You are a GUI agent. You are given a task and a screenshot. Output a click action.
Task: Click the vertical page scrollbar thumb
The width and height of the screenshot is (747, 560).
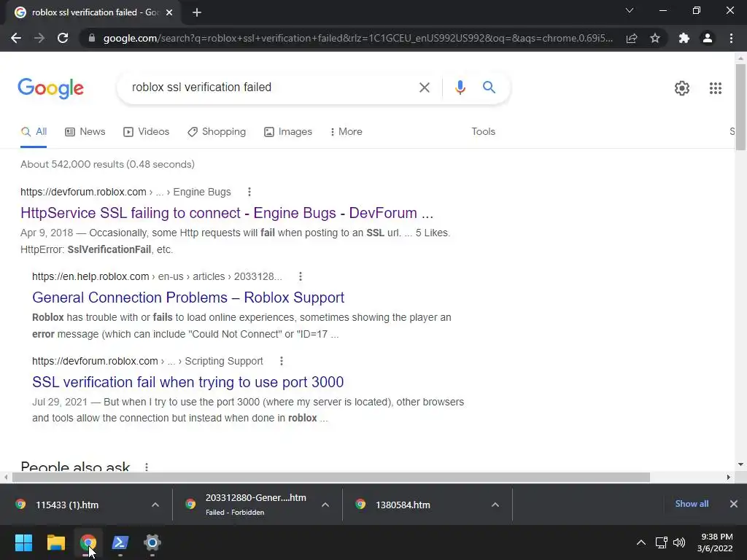740,107
